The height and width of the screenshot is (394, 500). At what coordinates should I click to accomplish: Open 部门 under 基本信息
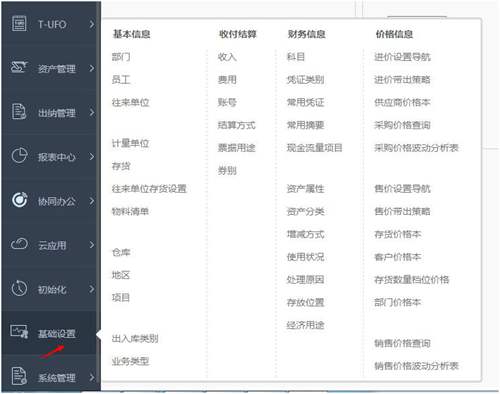pyautogui.click(x=121, y=57)
